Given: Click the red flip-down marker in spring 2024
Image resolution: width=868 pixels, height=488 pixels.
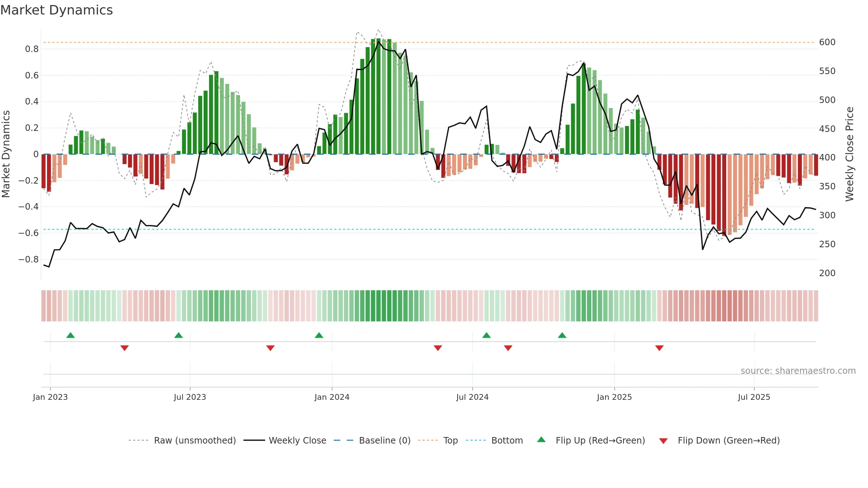Looking at the screenshot, I should (x=438, y=348).
